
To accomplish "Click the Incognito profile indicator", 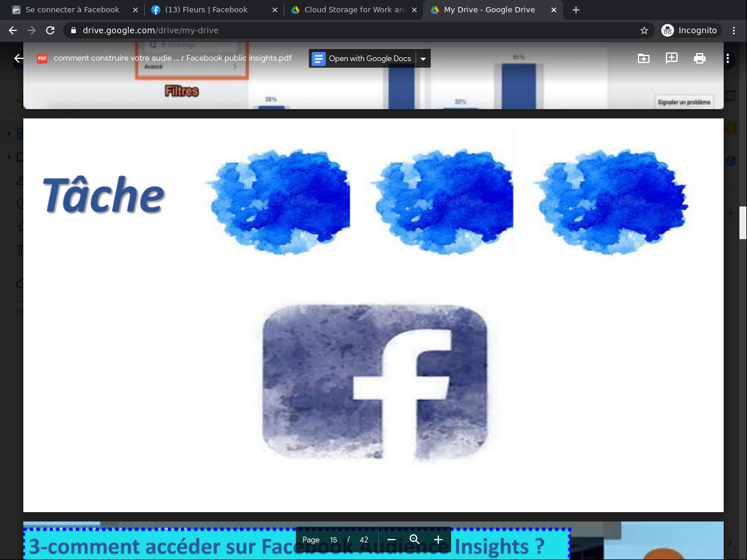I will [690, 30].
